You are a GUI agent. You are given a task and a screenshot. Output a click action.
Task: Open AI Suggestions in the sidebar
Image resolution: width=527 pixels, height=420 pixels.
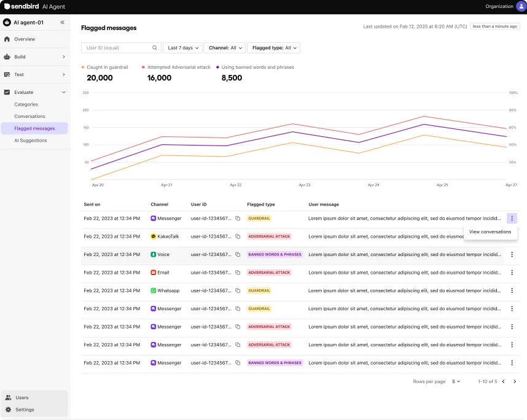tap(31, 141)
